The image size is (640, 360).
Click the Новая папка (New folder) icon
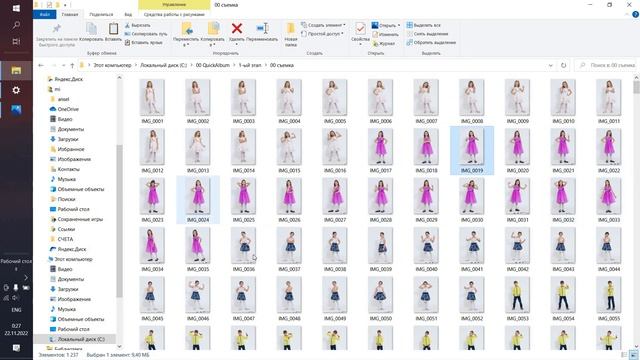[x=291, y=29]
